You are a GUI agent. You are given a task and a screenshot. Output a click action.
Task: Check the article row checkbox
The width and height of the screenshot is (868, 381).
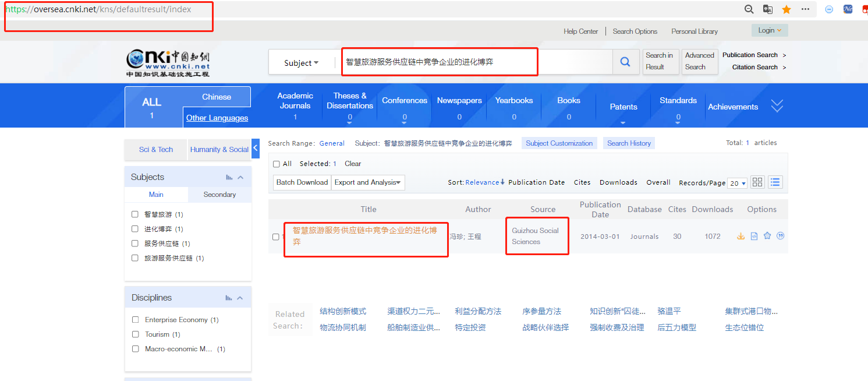pos(276,237)
